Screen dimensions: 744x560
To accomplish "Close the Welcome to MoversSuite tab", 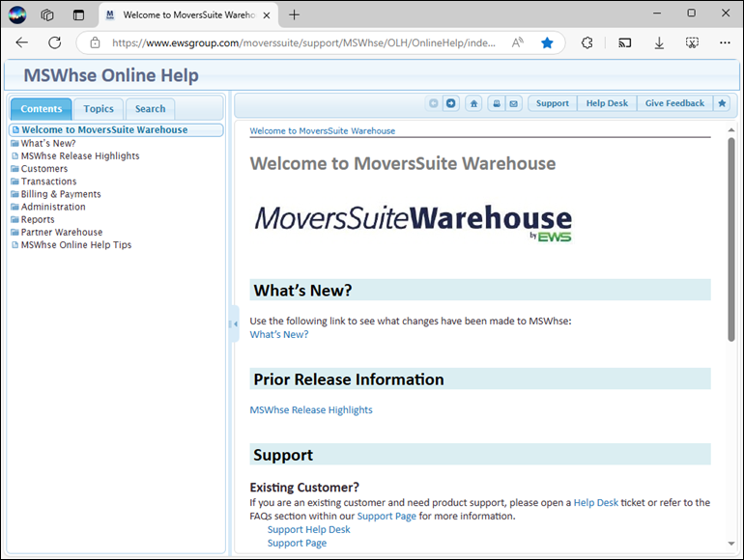I will [267, 15].
